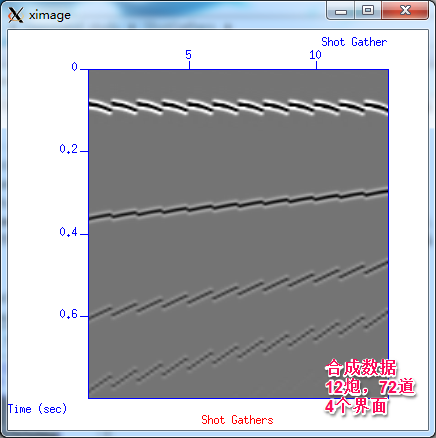This screenshot has height=438, width=436.
Task: Click the '0.4' time axis tick label
Action: click(x=68, y=232)
